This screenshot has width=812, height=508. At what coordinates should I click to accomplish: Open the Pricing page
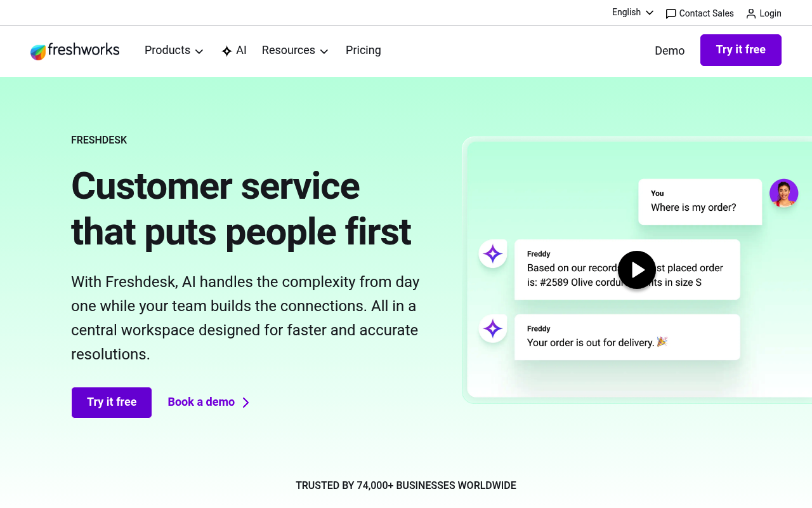[x=363, y=50]
